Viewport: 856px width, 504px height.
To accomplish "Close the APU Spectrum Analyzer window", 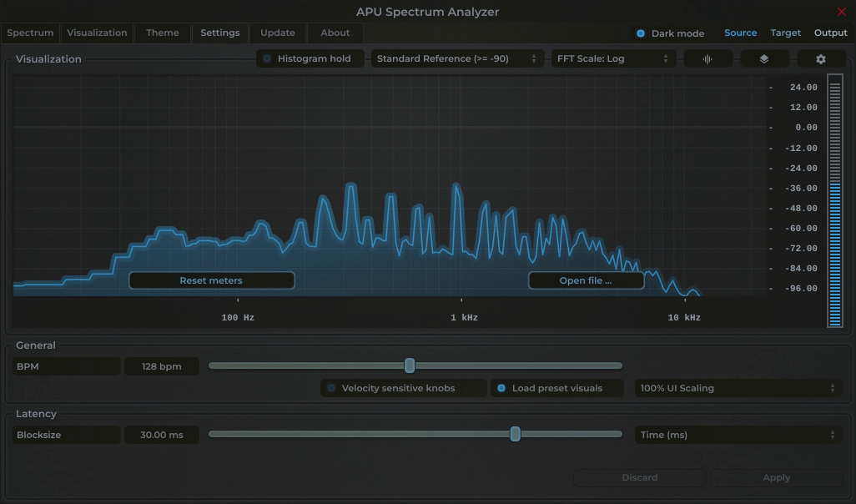I will 841,12.
